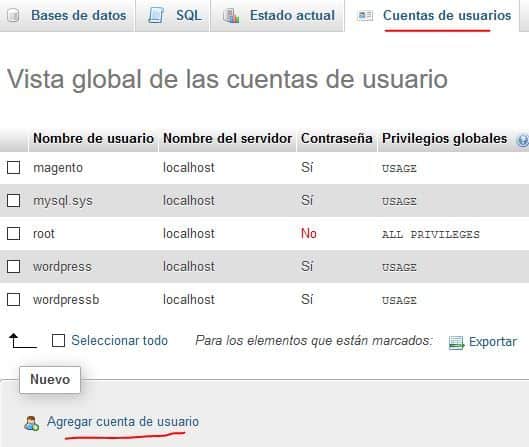Click the Sí password value for magento
This screenshot has width=529, height=447.
[307, 167]
